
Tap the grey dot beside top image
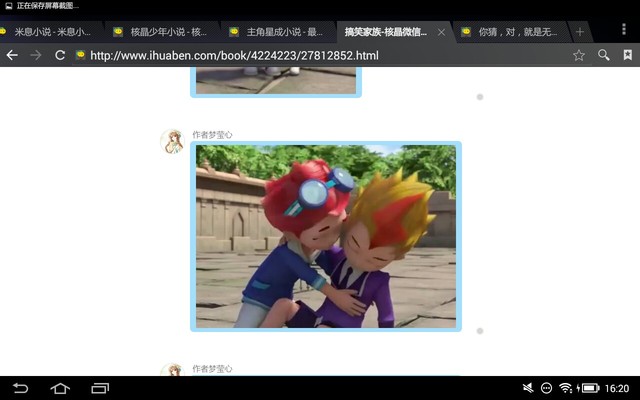(x=480, y=97)
